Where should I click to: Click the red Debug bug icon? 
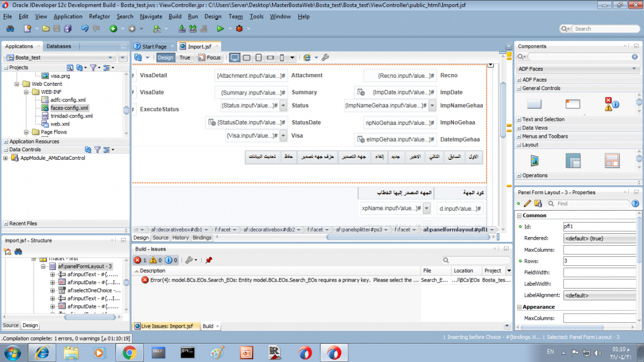click(239, 28)
